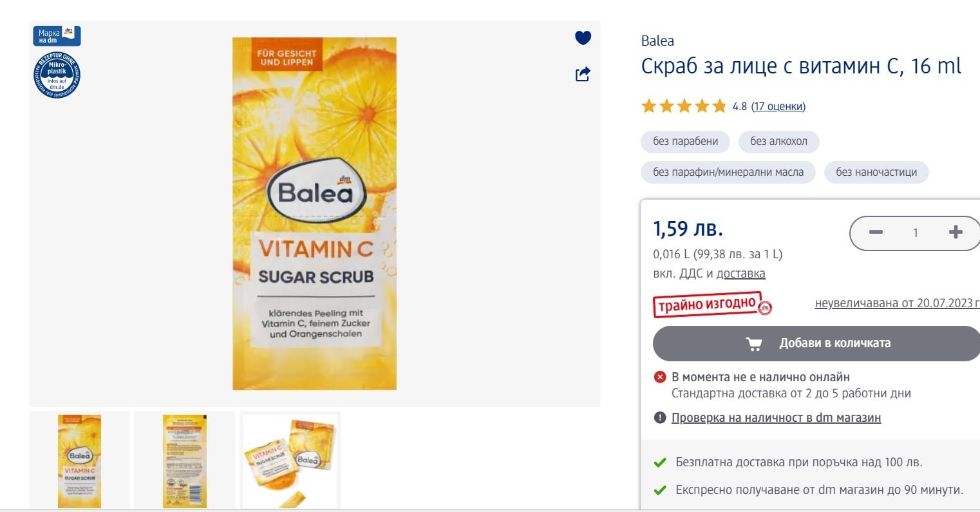The width and height of the screenshot is (980, 512).
Task: Click the Mikroplastik-free badge icon
Action: 57,75
